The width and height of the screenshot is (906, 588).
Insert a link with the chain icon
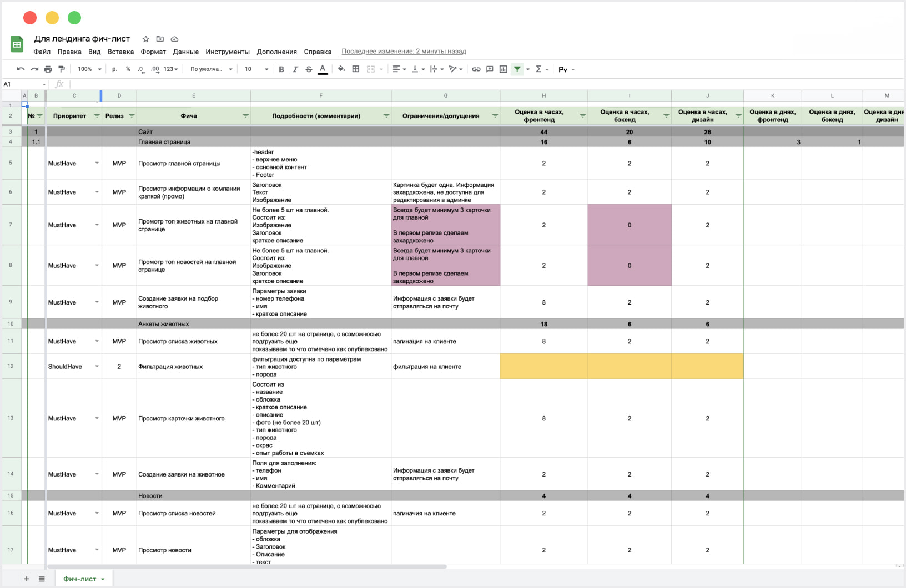476,69
